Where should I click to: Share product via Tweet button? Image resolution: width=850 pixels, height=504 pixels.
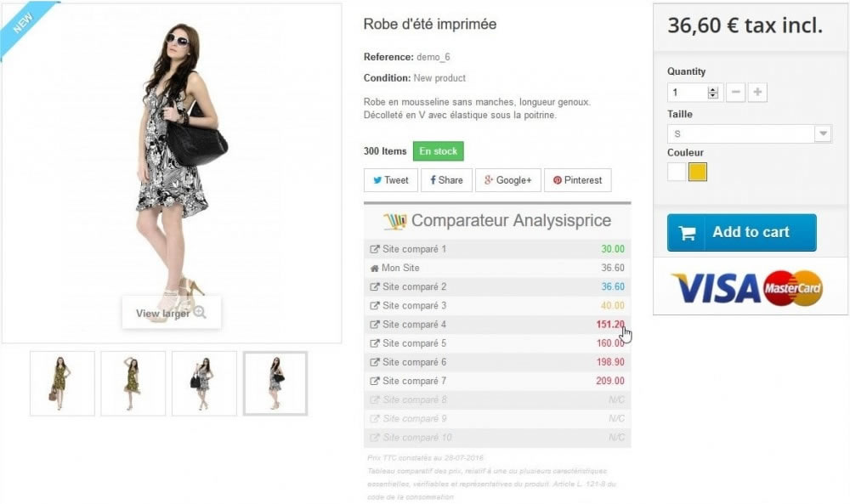391,180
